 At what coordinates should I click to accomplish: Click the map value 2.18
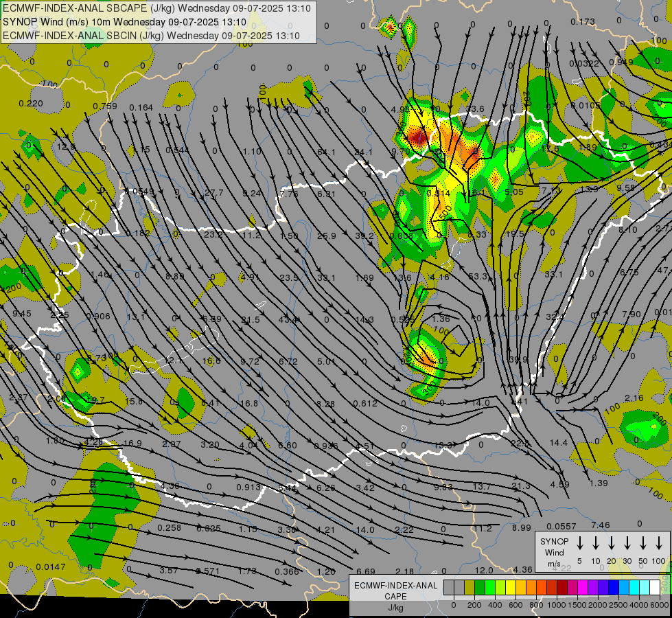(x=404, y=571)
